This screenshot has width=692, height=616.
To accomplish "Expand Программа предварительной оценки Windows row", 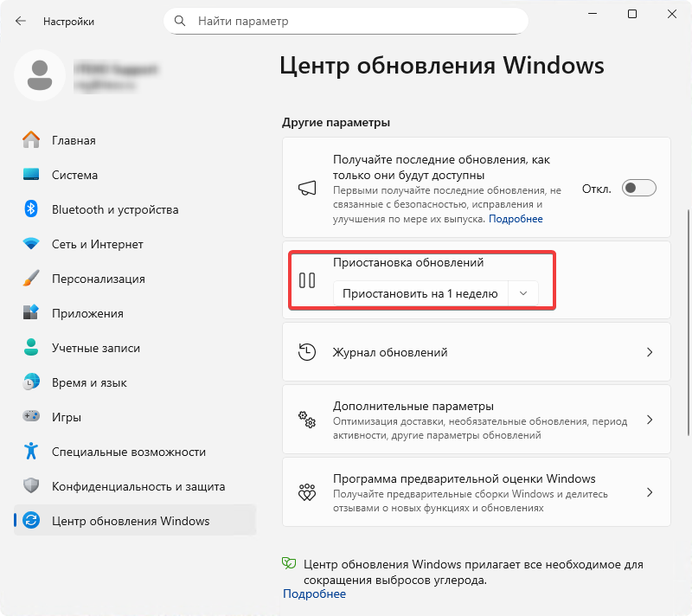I will [x=650, y=492].
